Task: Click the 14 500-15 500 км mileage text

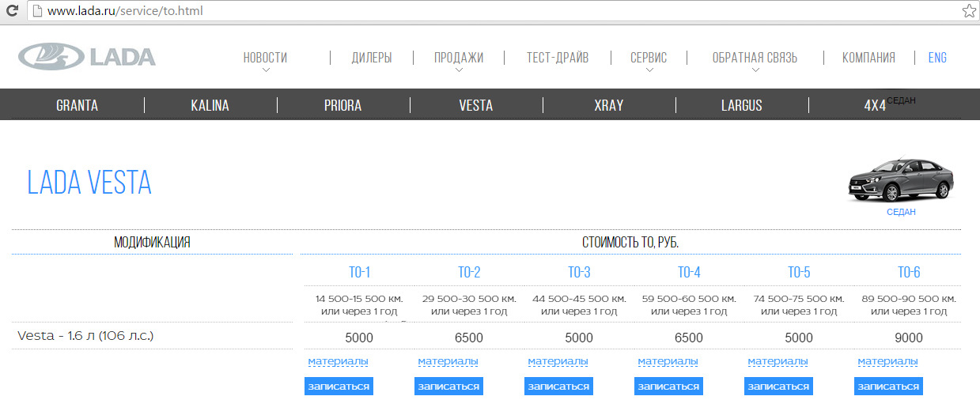Action: 359,299
